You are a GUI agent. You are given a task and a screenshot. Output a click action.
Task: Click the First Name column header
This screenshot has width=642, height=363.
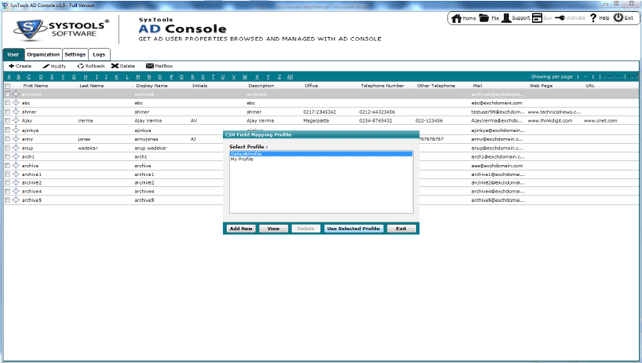[x=35, y=86]
